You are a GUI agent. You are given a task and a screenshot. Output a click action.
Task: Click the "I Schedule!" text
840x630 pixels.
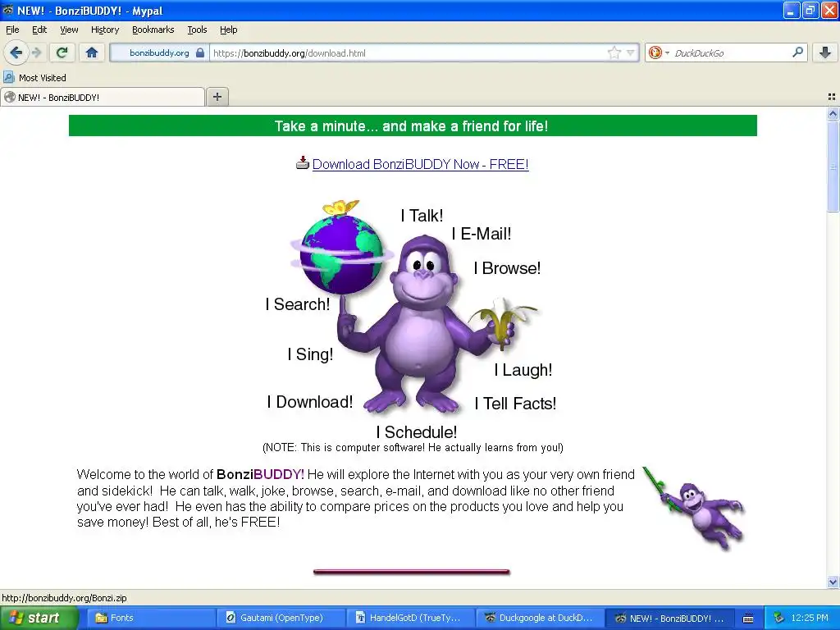(x=417, y=431)
